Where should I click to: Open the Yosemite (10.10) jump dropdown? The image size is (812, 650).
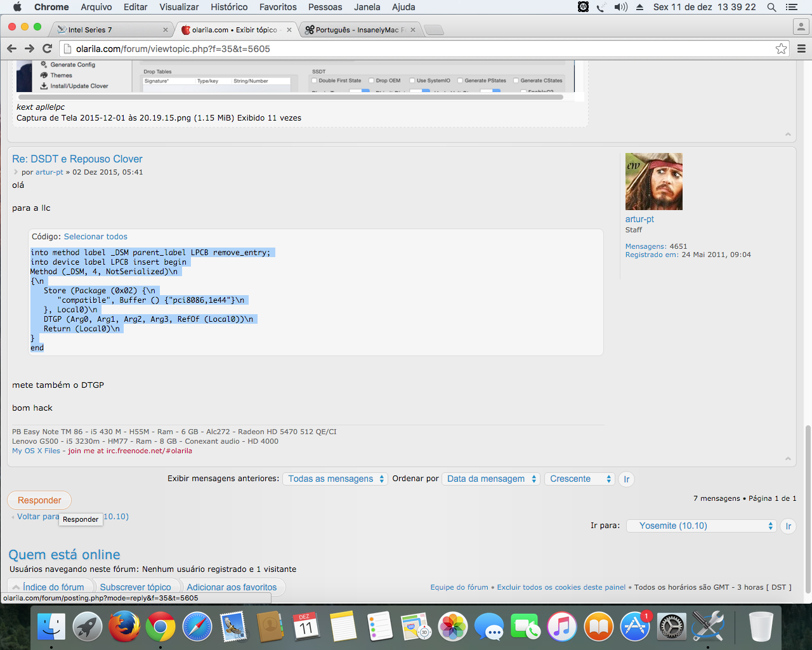click(702, 526)
